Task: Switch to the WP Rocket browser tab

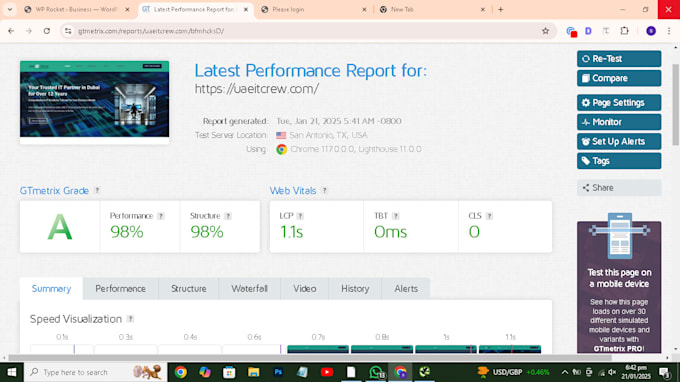Action: (76, 9)
